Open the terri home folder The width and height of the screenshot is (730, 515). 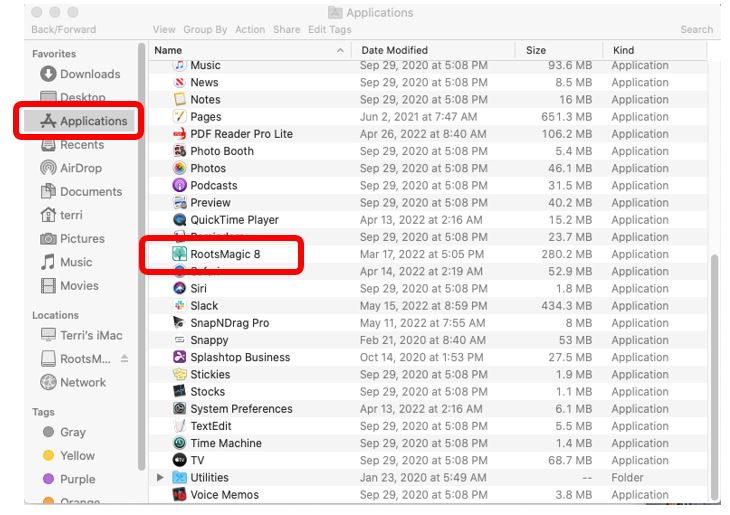(61, 215)
